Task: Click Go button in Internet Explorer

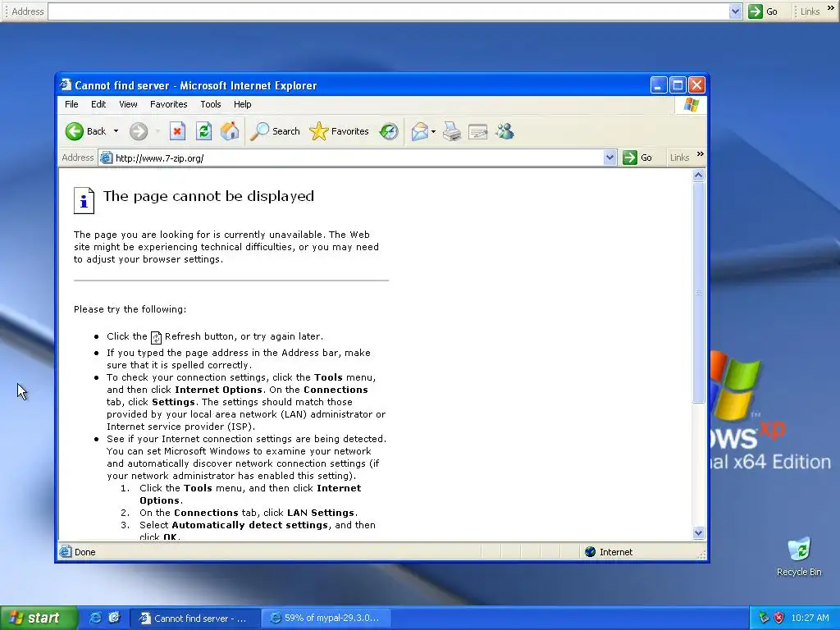Action: pos(637,157)
